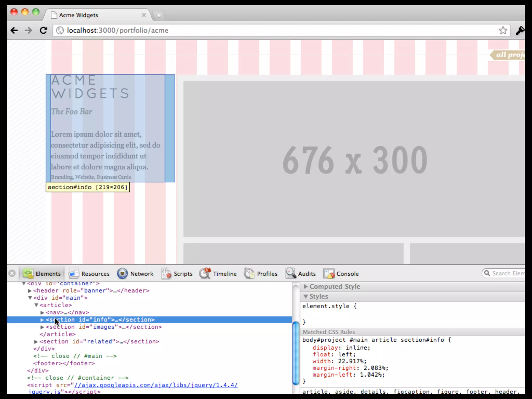This screenshot has width=532, height=399.
Task: Close the developer tools panel
Action: [12, 274]
